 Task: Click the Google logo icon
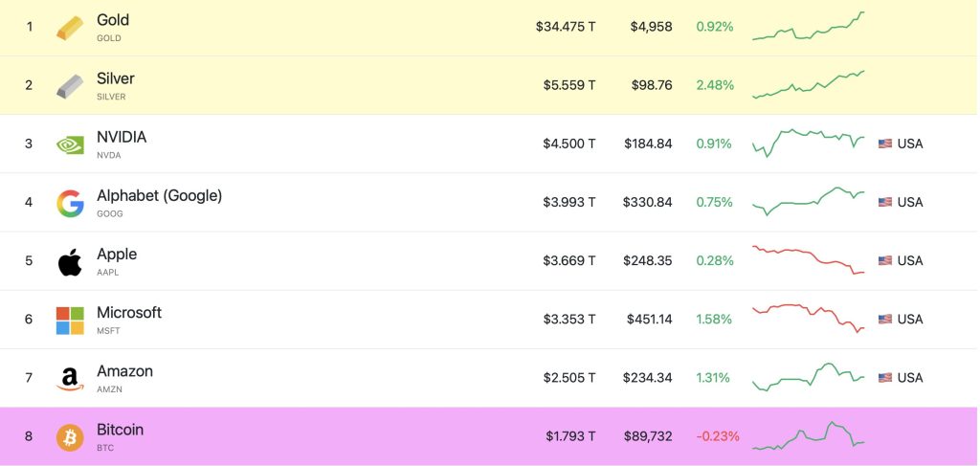pyautogui.click(x=70, y=203)
